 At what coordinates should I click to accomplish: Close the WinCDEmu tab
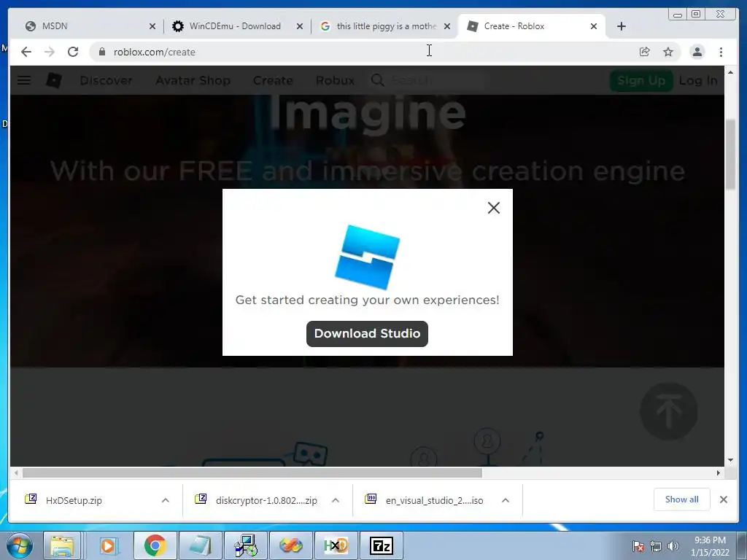coord(300,27)
